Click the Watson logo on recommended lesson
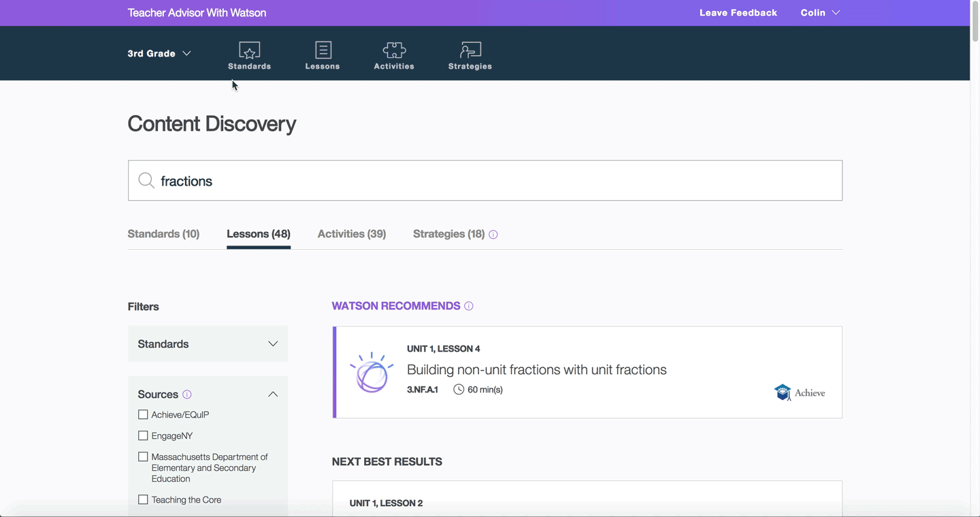 [372, 372]
